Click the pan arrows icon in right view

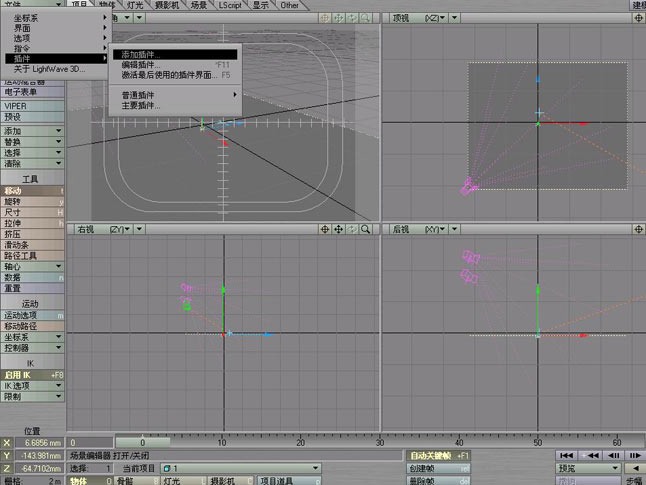coord(338,229)
